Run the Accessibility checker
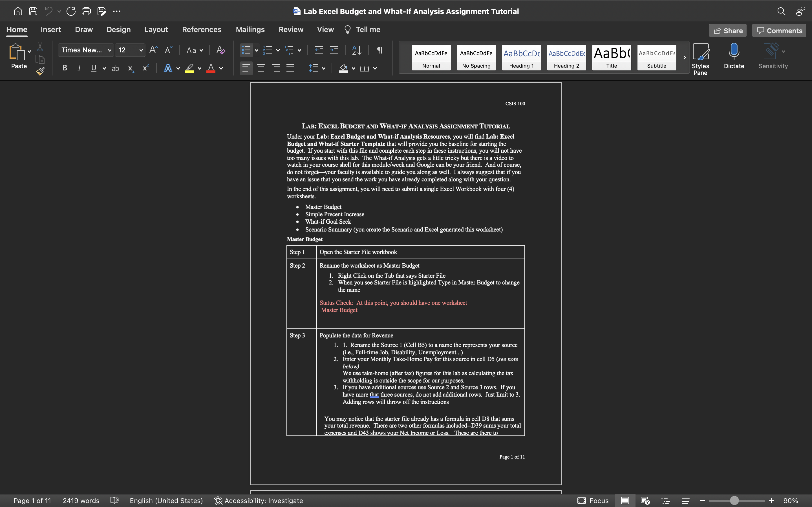Viewport: 812px width, 507px height. point(259,501)
